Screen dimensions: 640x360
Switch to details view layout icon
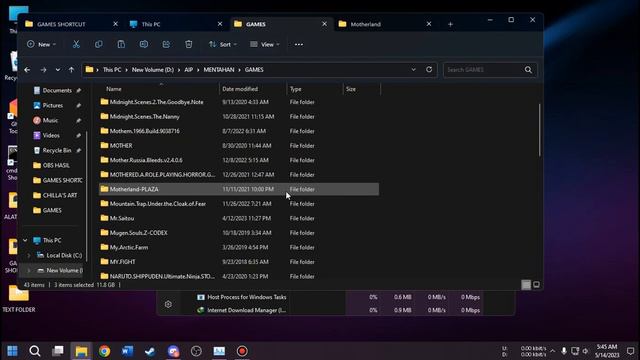[x=526, y=285]
